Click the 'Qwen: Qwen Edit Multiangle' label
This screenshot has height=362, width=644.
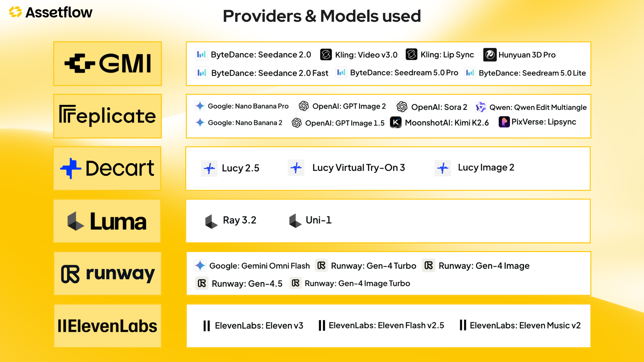[x=538, y=107]
